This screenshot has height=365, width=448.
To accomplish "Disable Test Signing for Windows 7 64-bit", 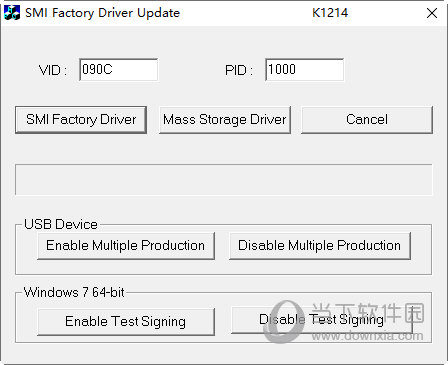I will click(x=322, y=320).
